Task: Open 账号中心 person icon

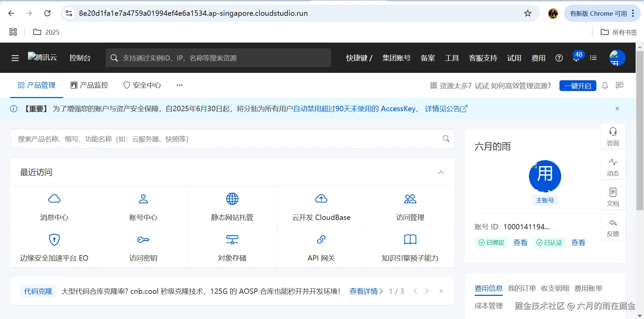Action: click(143, 199)
